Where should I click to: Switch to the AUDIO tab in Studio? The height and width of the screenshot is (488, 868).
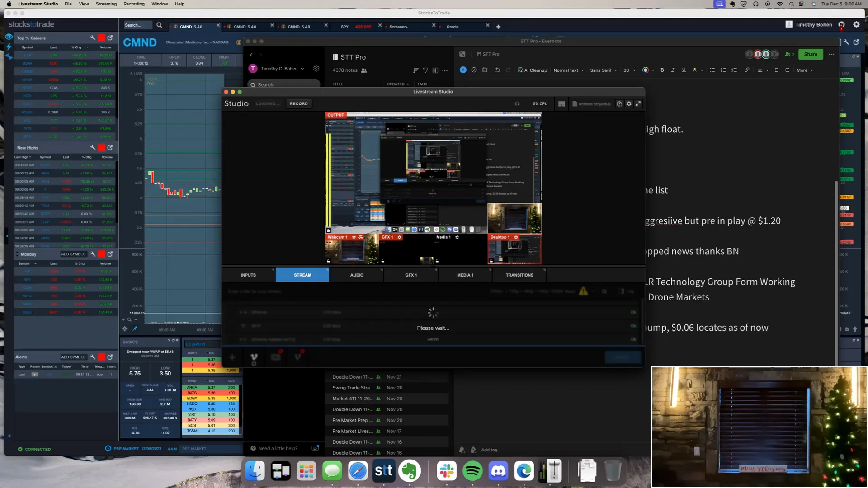point(357,275)
